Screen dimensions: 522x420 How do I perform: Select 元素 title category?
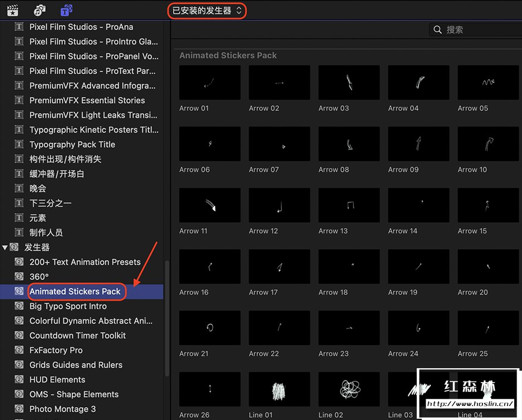(81, 218)
